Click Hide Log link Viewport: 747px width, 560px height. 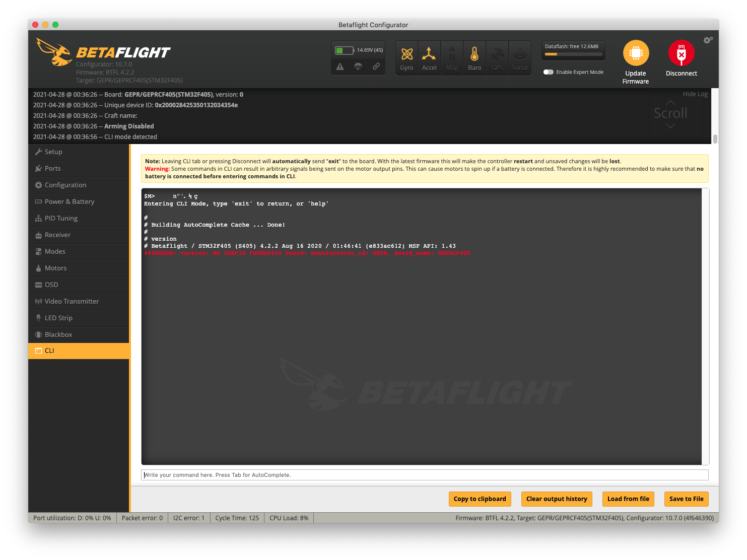[695, 94]
